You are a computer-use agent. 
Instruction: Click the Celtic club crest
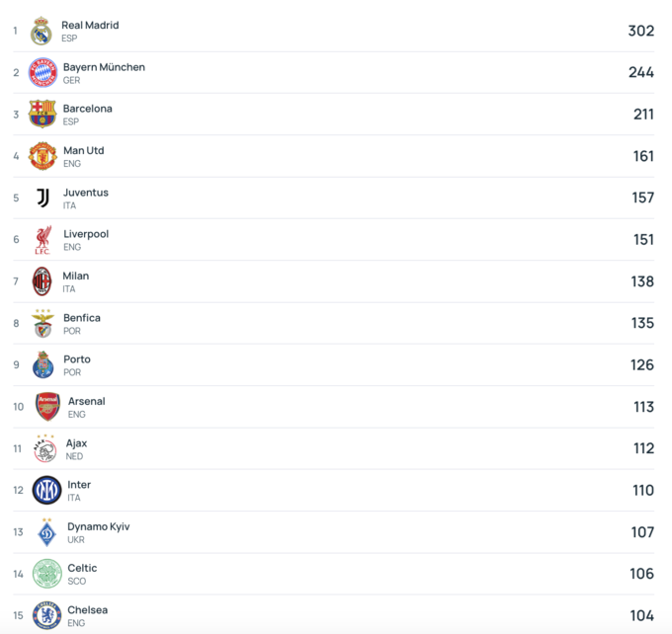pos(46,574)
